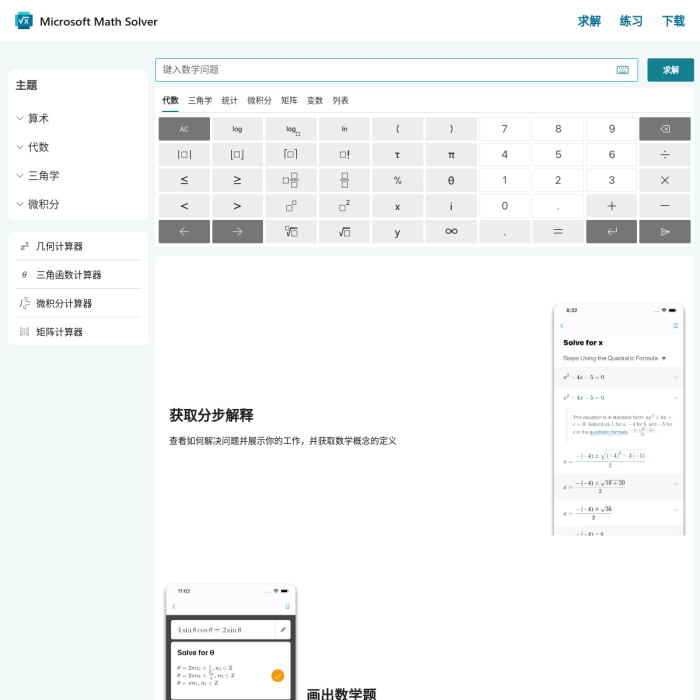The image size is (700, 700).
Task: Open on-screen keyboard icon in the input box
Action: coord(623,70)
